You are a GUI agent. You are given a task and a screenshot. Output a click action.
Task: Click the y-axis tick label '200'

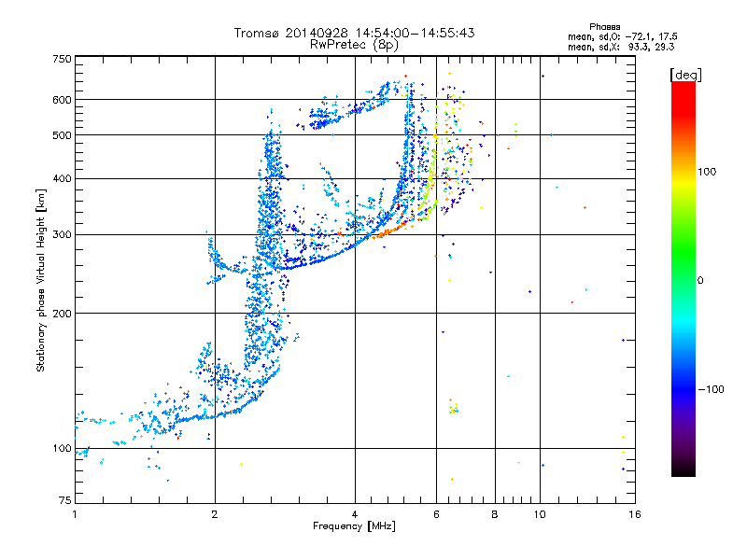pyautogui.click(x=63, y=314)
